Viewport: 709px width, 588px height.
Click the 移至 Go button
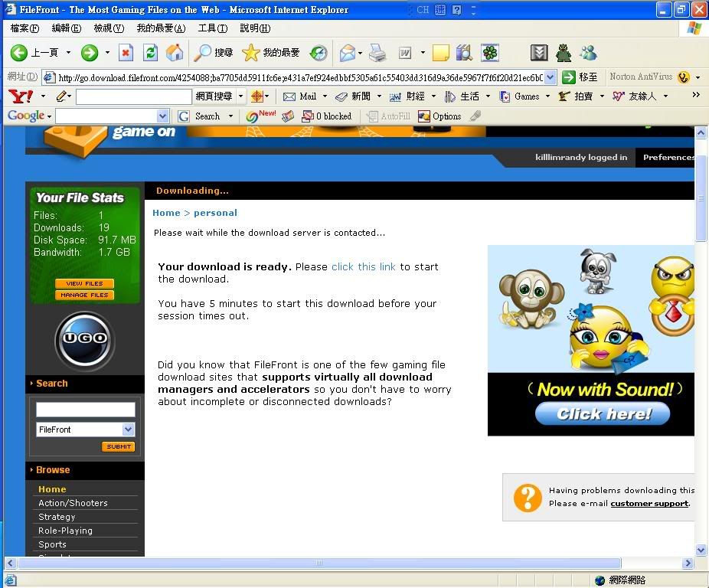click(x=580, y=77)
